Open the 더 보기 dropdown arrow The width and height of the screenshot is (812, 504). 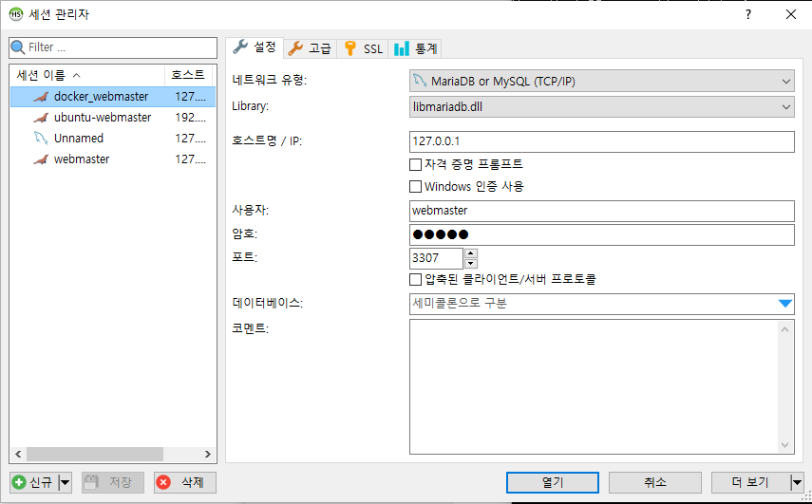tap(797, 482)
